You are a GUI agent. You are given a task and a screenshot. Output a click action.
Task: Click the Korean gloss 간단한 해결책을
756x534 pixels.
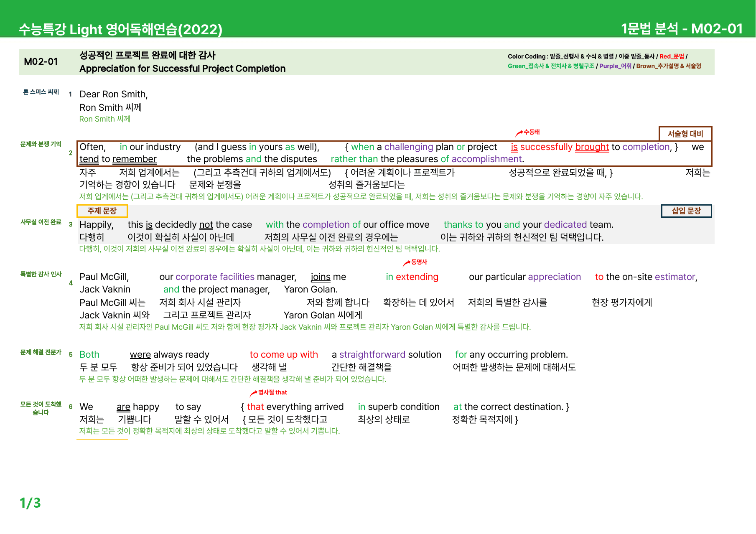tap(361, 367)
